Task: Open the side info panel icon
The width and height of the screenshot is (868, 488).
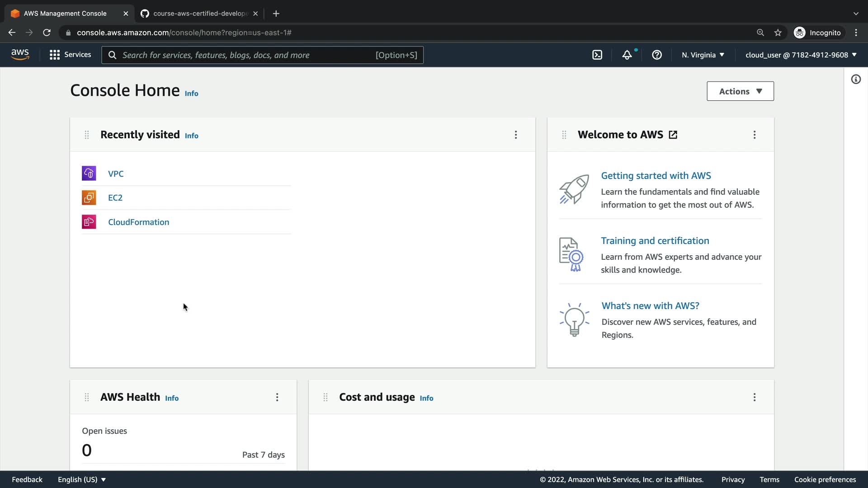Action: tap(856, 80)
